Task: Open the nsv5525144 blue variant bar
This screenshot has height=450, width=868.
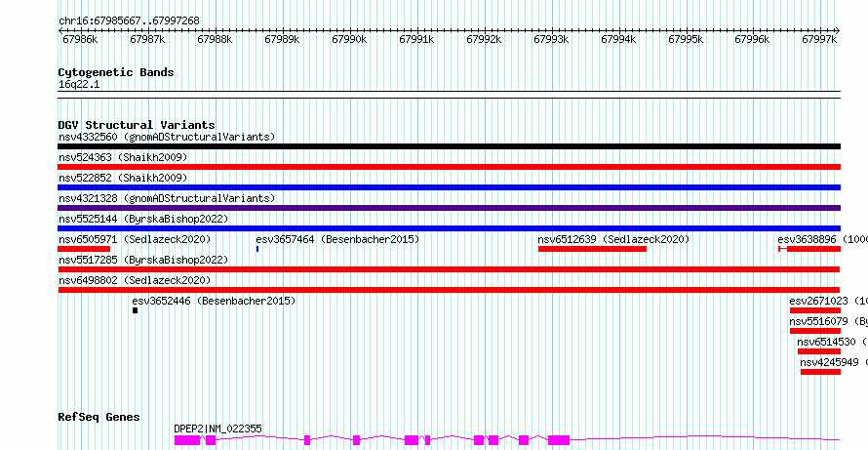Action: (449, 228)
